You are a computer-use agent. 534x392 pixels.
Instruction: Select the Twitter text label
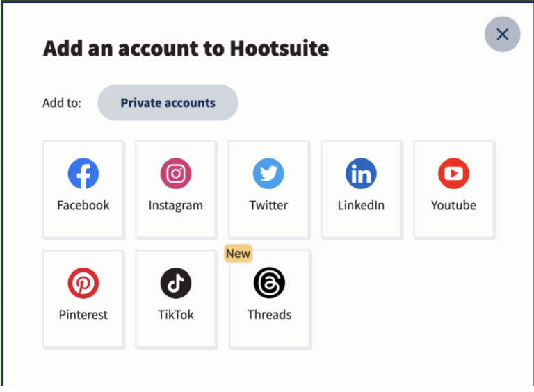coord(268,205)
